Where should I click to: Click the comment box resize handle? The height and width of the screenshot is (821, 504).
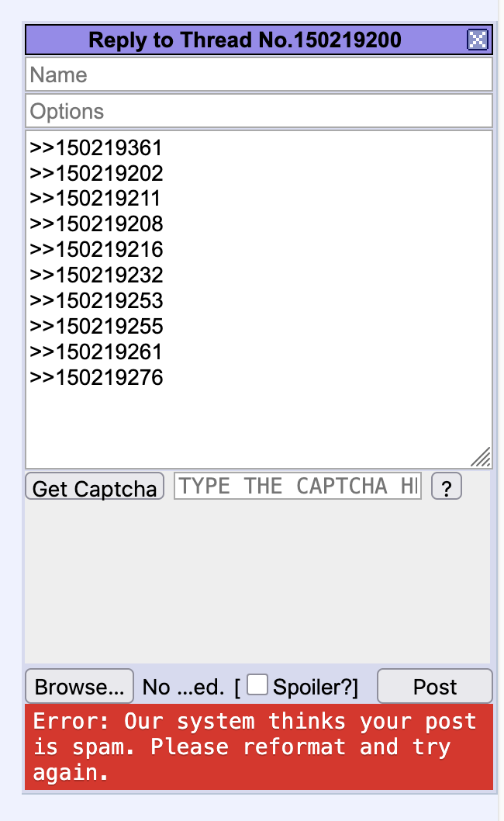481,456
